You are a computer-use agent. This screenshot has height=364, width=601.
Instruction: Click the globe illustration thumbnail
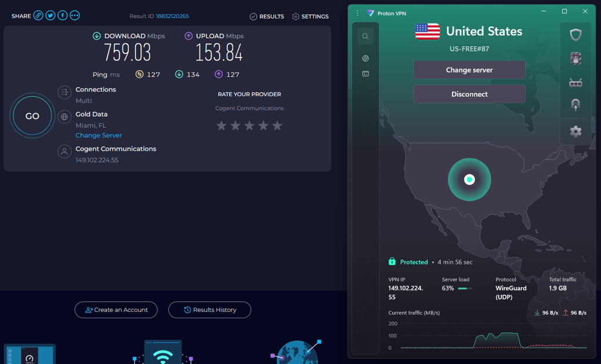point(296,352)
